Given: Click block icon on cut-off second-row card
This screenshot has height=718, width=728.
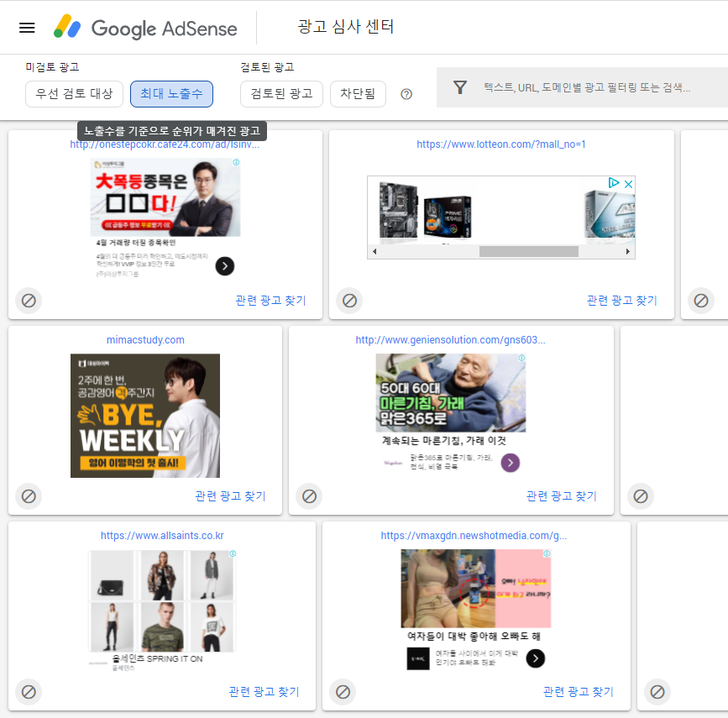Looking at the screenshot, I should [x=641, y=496].
